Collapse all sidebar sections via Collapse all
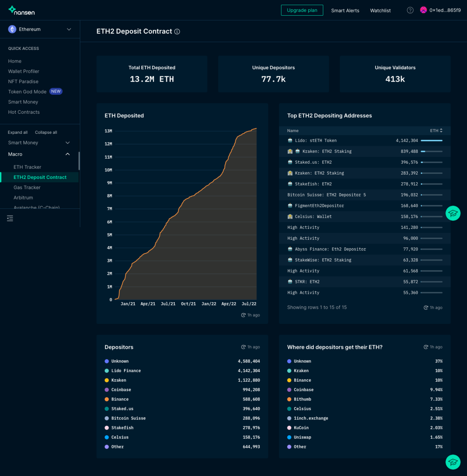Viewport: 467px width, 476px height. pos(46,132)
